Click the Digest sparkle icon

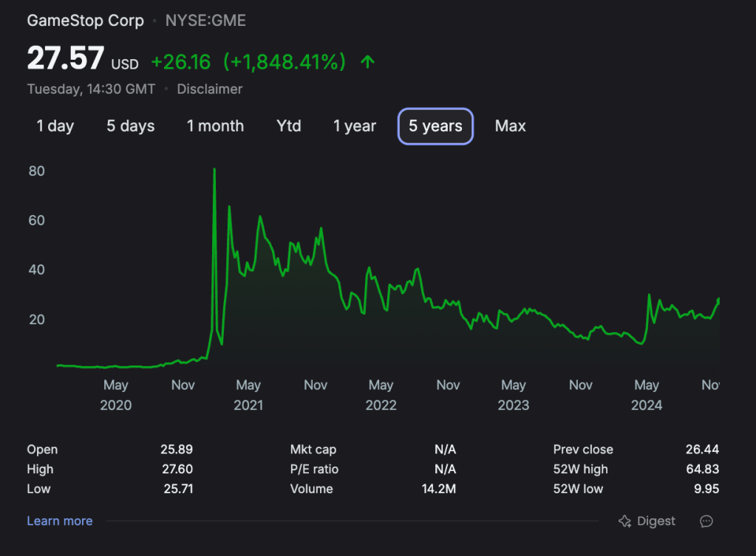tap(624, 521)
